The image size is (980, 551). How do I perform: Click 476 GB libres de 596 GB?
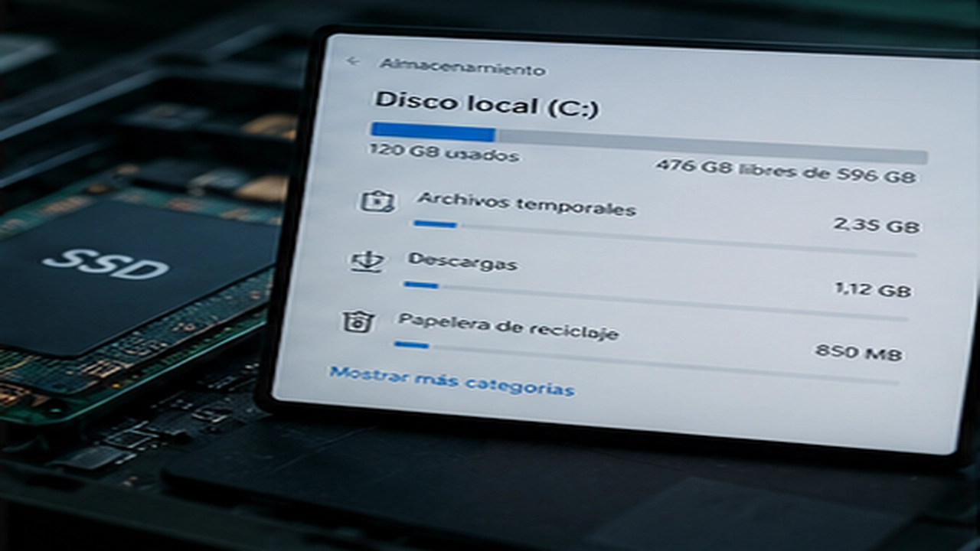tap(786, 171)
